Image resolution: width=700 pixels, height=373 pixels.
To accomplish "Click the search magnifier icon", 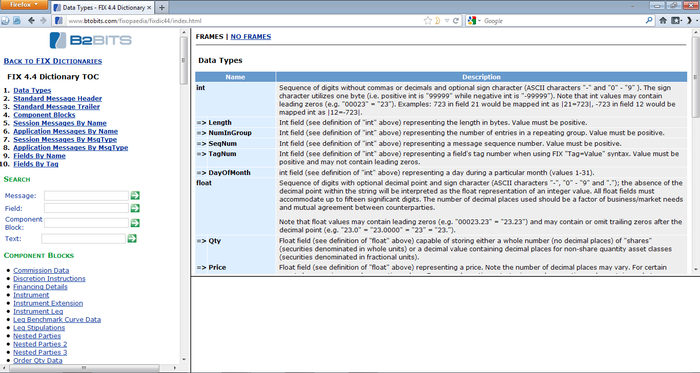I will coord(649,21).
